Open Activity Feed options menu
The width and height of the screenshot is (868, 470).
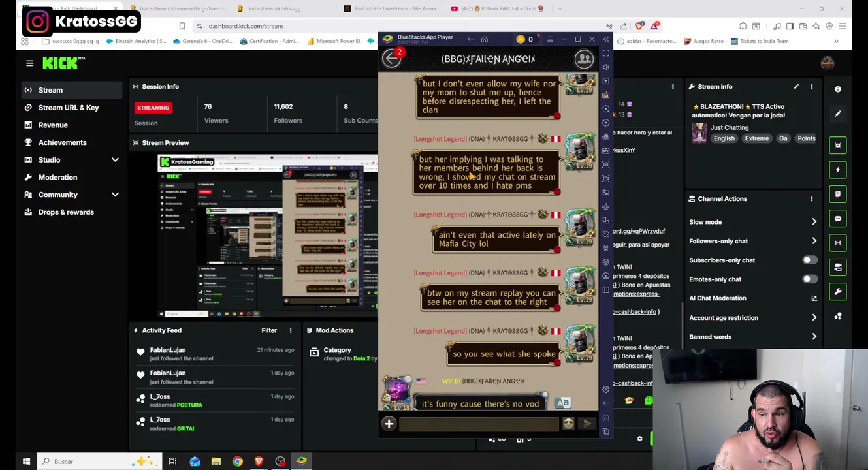[x=291, y=330]
